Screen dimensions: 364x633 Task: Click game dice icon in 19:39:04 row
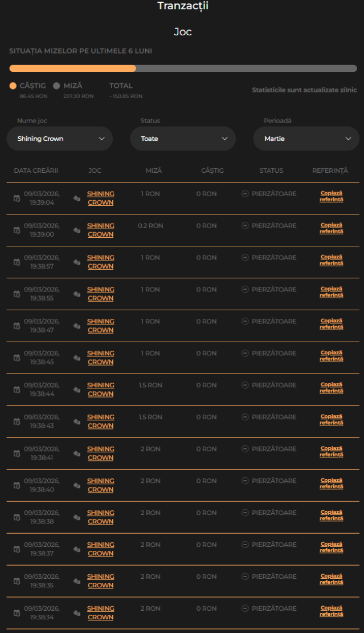click(x=77, y=198)
